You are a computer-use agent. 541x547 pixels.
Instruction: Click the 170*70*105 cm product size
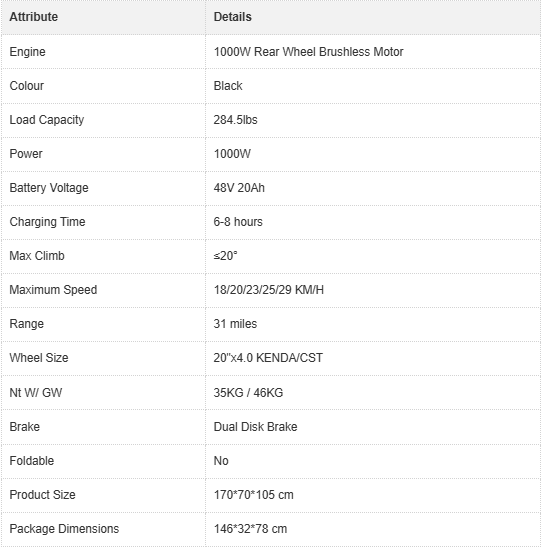pos(253,495)
